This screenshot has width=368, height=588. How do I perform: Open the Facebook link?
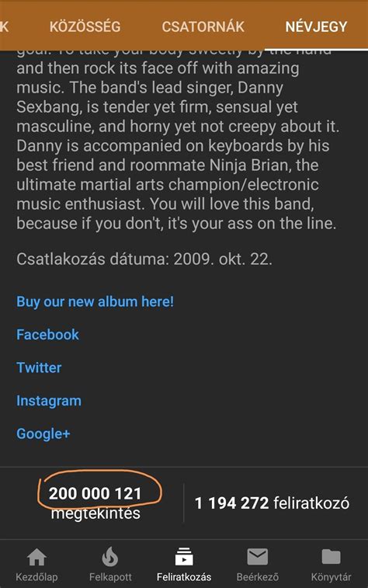[47, 335]
